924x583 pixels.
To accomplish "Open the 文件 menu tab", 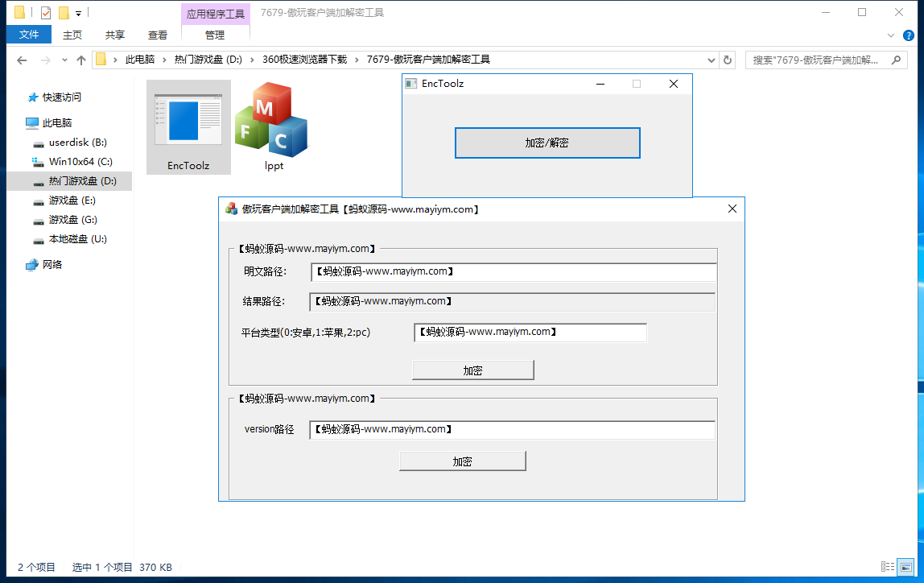I will (29, 35).
